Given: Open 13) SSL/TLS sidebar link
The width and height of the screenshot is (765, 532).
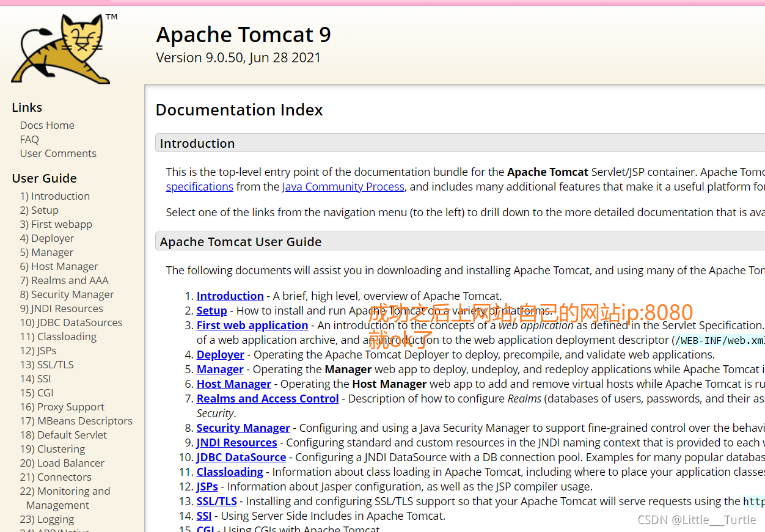Looking at the screenshot, I should tap(47, 365).
